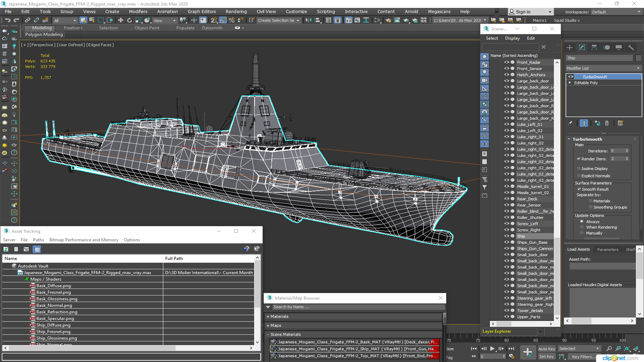Open the Graph Editors menu
Screen dimensions: 644x362
[x=202, y=11]
